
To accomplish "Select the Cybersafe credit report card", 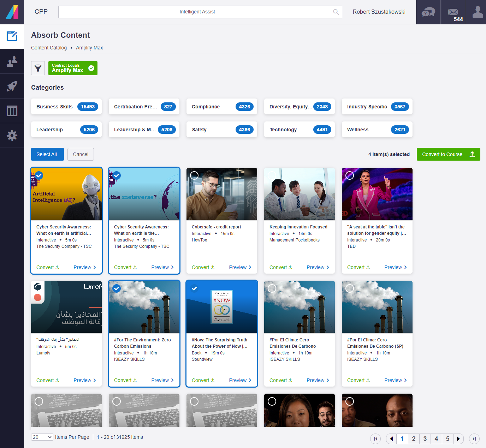I will 194,175.
